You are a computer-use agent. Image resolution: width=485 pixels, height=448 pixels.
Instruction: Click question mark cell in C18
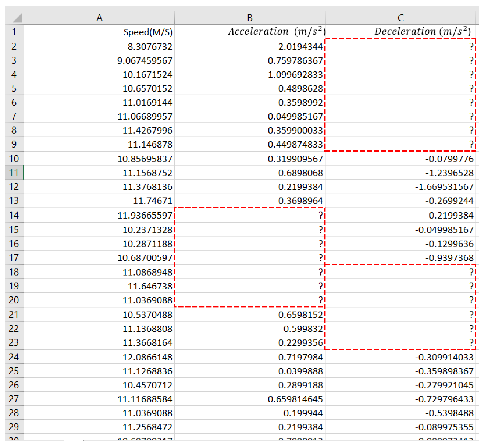coord(471,272)
